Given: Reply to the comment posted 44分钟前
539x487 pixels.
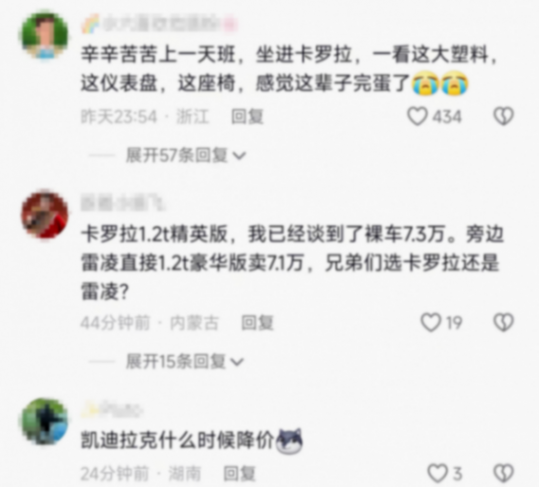Looking at the screenshot, I should click(x=257, y=322).
